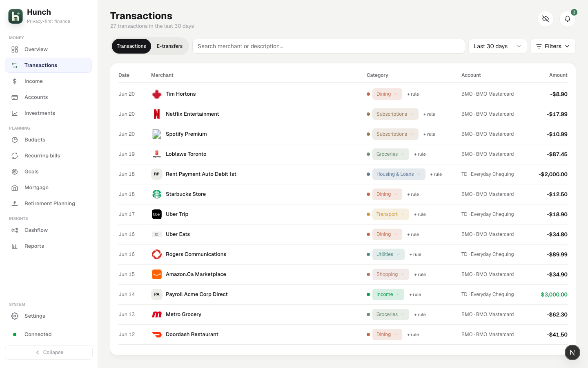Click the Metro Grocery merchant logo
Screen dimensions: 588x368
[157, 314]
